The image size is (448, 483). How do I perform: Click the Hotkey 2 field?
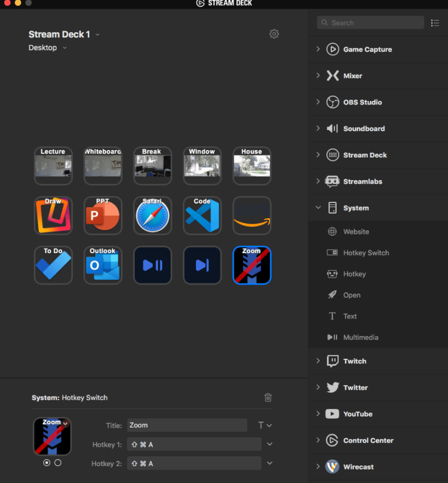coord(194,463)
